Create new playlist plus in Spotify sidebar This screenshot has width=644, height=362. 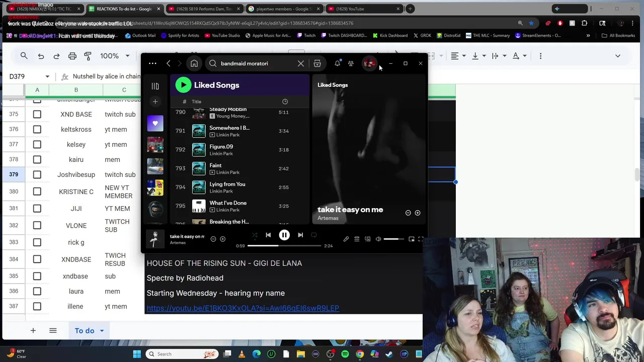pyautogui.click(x=155, y=102)
